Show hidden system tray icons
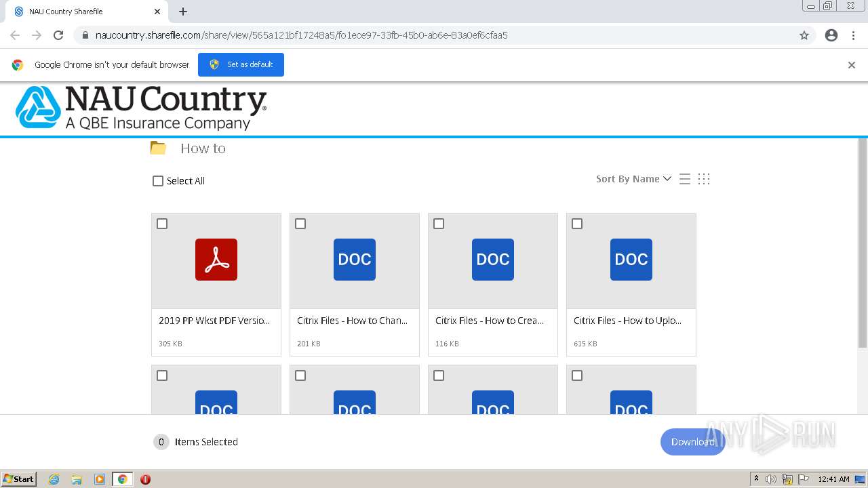 (756, 479)
